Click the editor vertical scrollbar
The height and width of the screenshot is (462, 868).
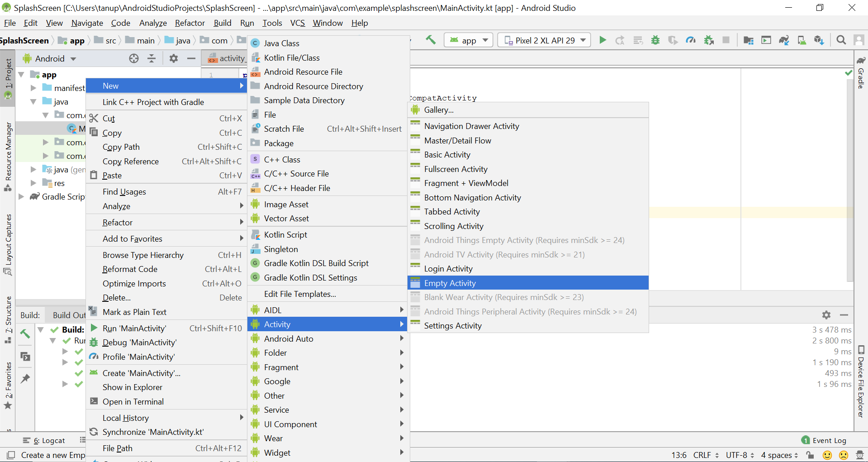pos(850,181)
